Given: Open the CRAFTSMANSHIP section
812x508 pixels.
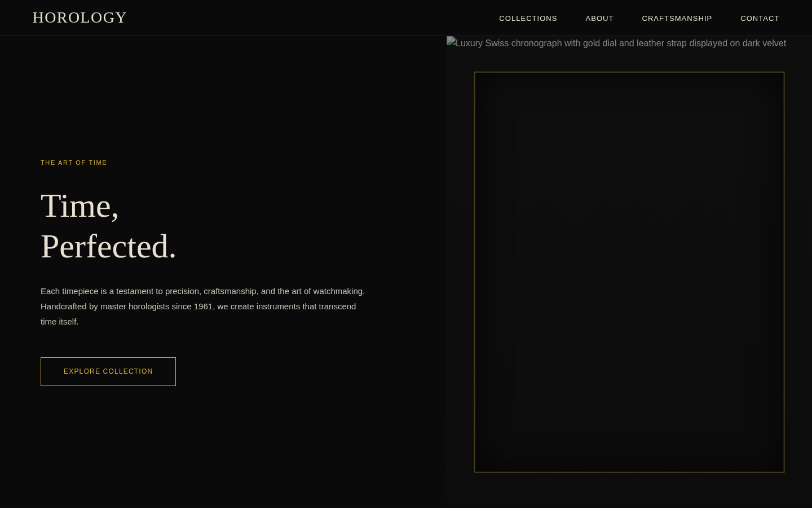Looking at the screenshot, I should [x=677, y=18].
